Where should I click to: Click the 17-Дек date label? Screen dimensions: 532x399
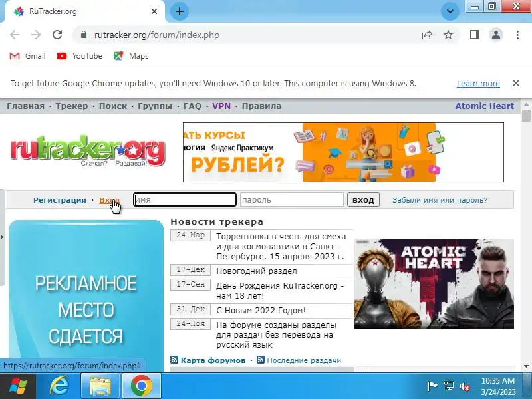[190, 270]
